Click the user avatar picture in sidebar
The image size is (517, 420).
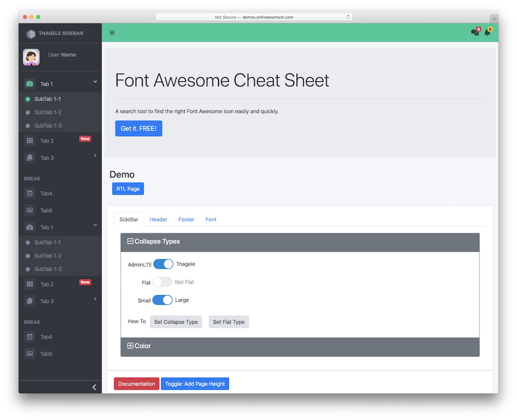(x=31, y=57)
